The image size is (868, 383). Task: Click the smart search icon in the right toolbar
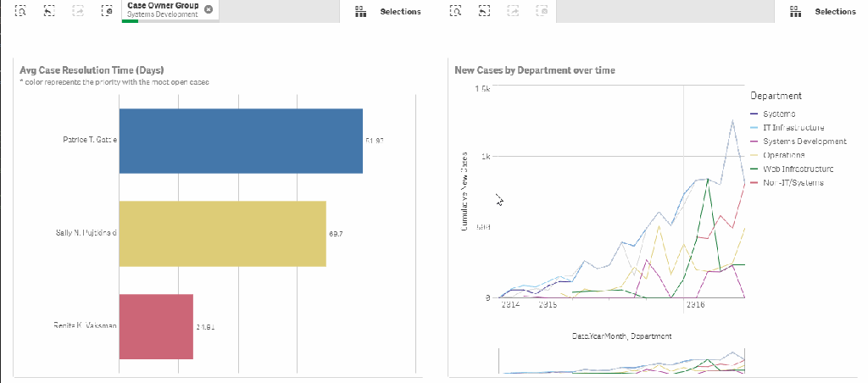point(456,11)
